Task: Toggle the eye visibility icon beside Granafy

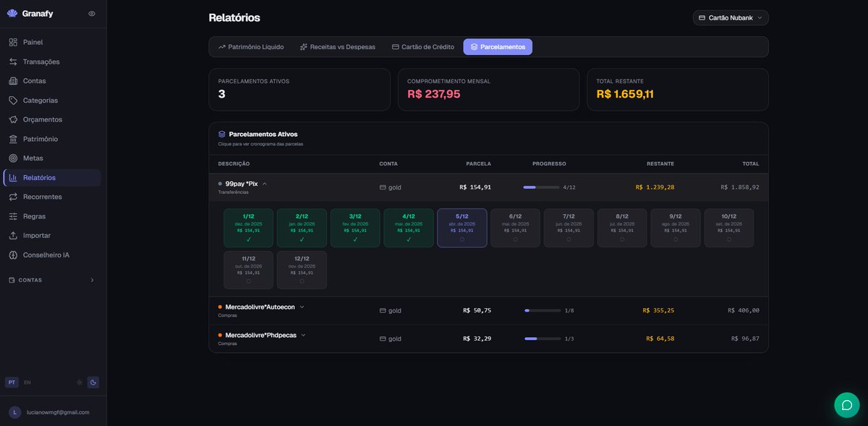Action: pyautogui.click(x=92, y=14)
